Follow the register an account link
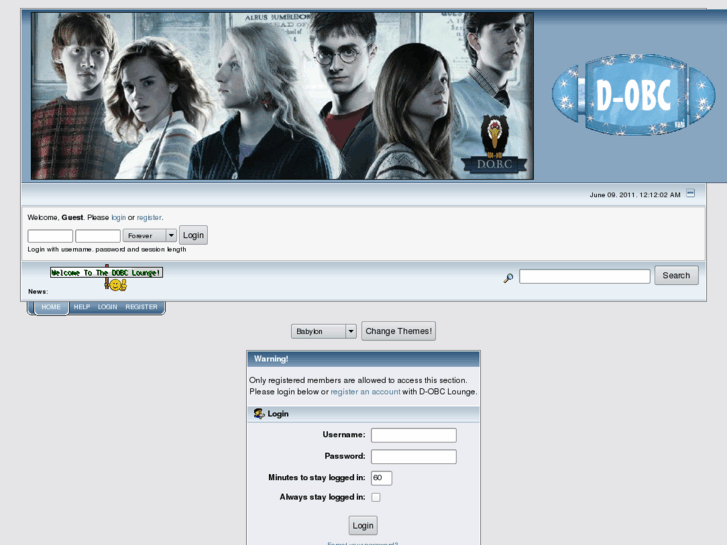727x545 pixels. (365, 391)
